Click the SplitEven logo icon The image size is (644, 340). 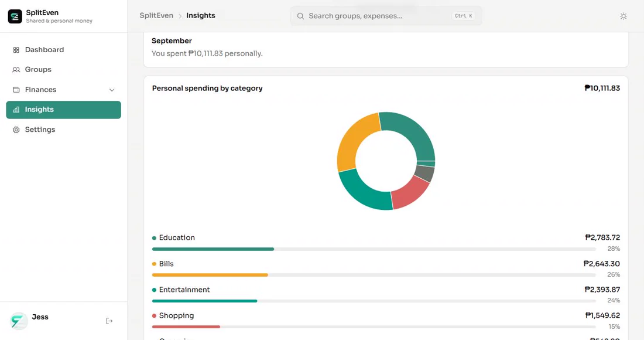click(x=15, y=16)
